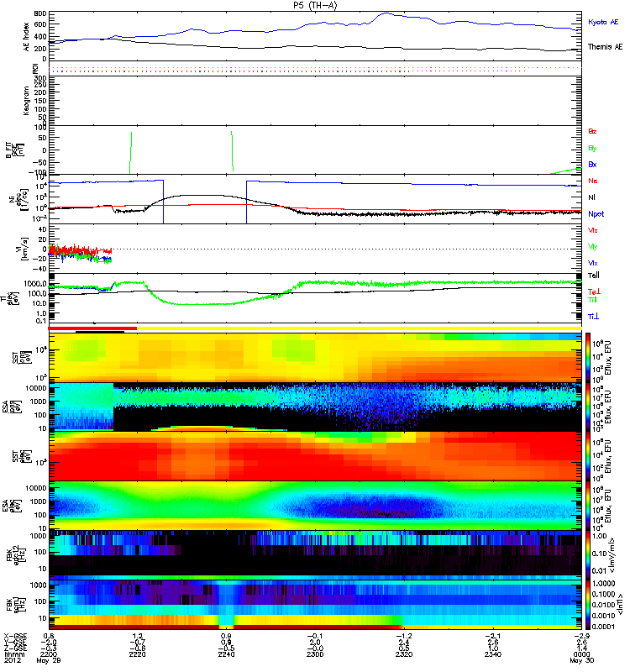
Task: Select the blue Npot legend label
Action: pos(596,214)
